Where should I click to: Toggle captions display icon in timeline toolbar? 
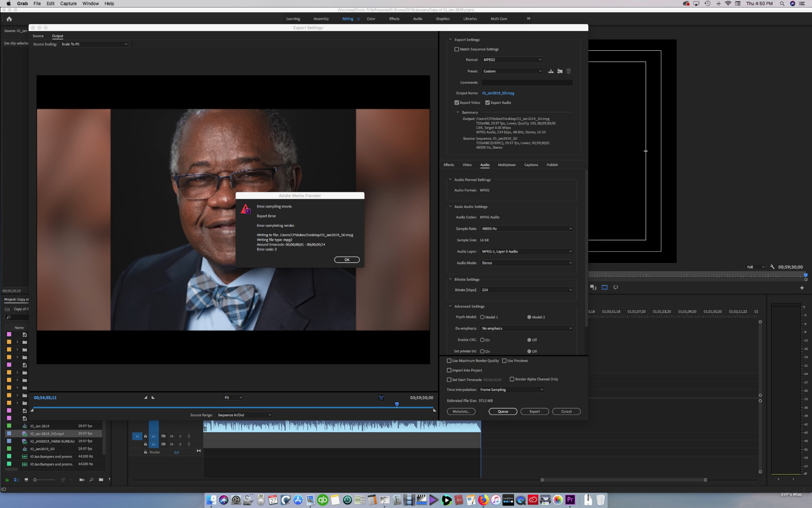pos(616,287)
